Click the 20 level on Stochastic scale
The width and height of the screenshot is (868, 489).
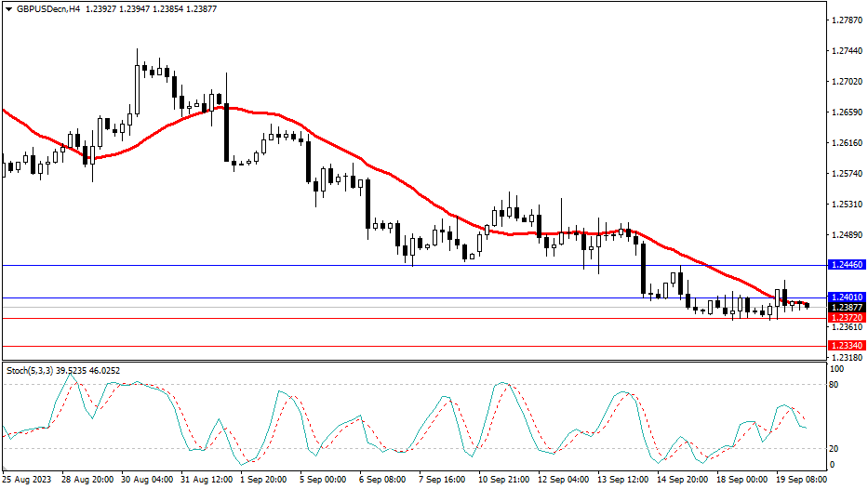[835, 448]
